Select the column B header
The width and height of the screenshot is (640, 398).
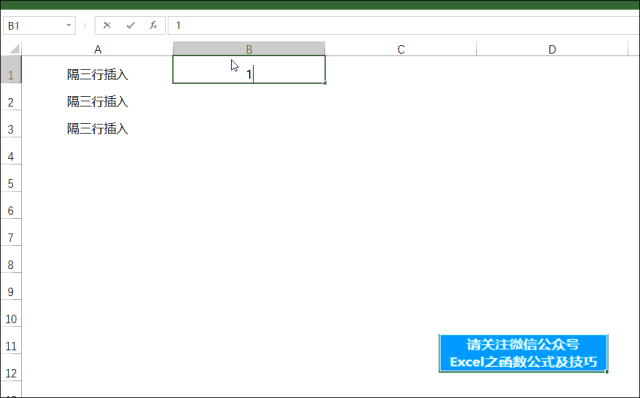tap(249, 49)
